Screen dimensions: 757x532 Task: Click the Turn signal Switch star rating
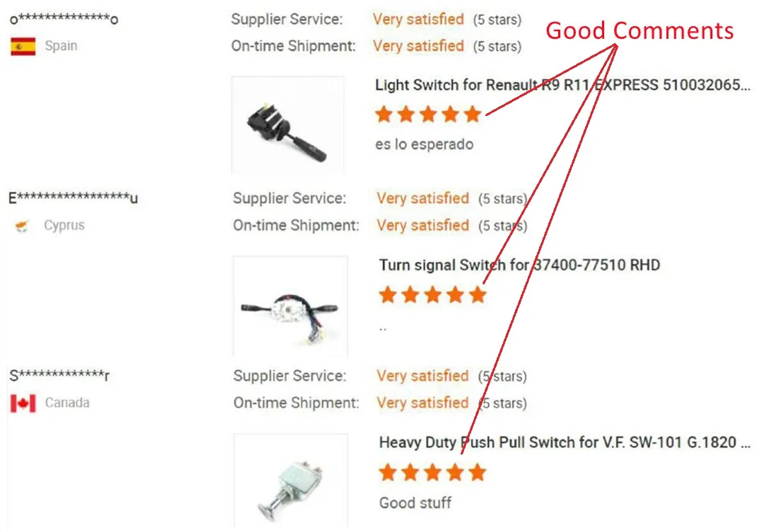(x=432, y=294)
